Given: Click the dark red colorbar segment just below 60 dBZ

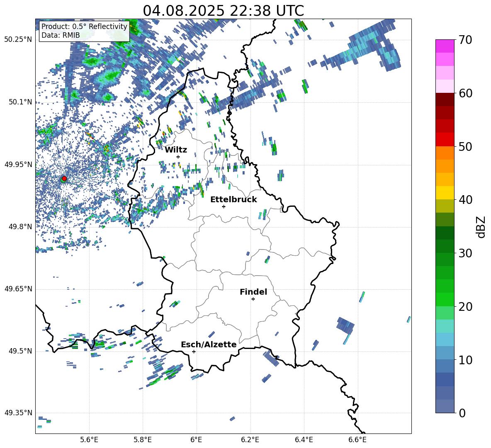Looking at the screenshot, I should pyautogui.click(x=445, y=99).
